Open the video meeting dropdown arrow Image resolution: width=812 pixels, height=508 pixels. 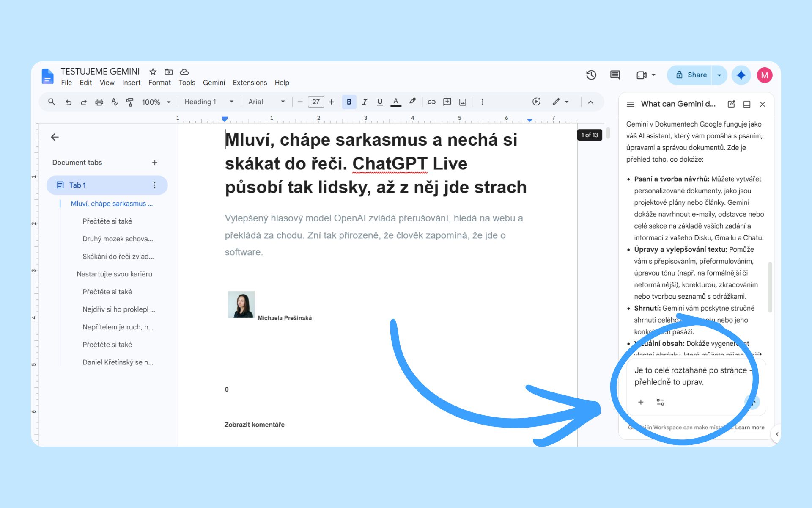point(653,75)
